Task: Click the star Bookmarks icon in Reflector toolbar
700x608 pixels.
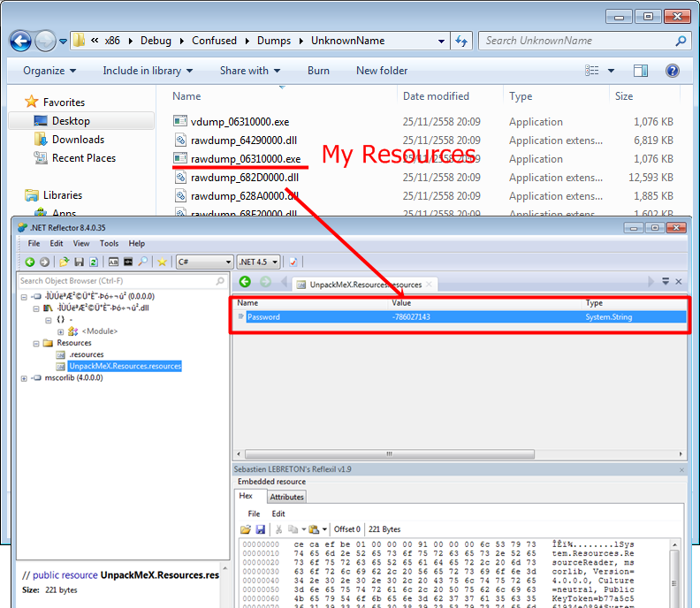Action: (162, 262)
